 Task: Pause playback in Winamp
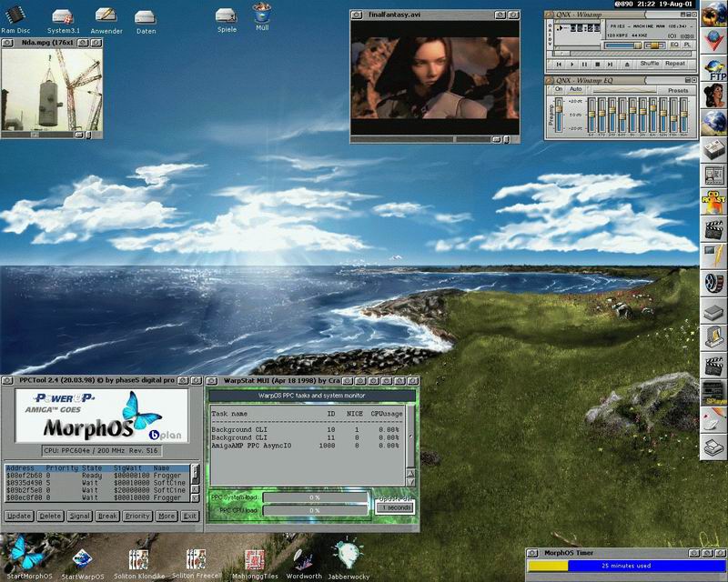584,65
